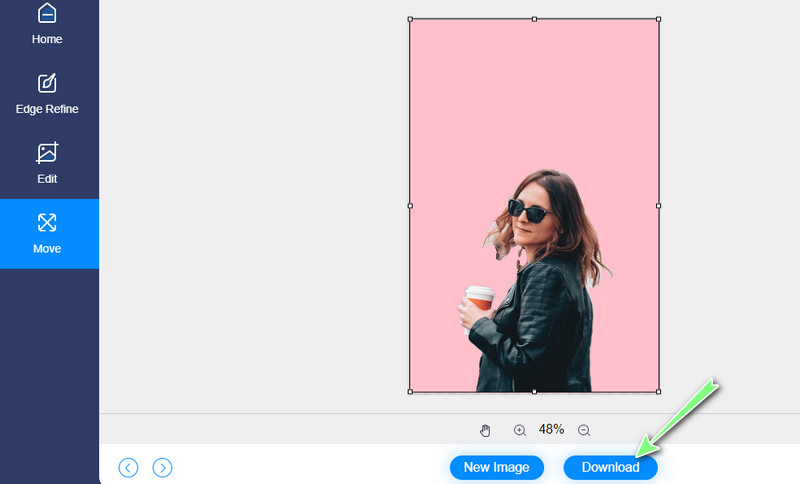The width and height of the screenshot is (800, 484).
Task: Open the Home section in sidebar
Action: [x=47, y=24]
